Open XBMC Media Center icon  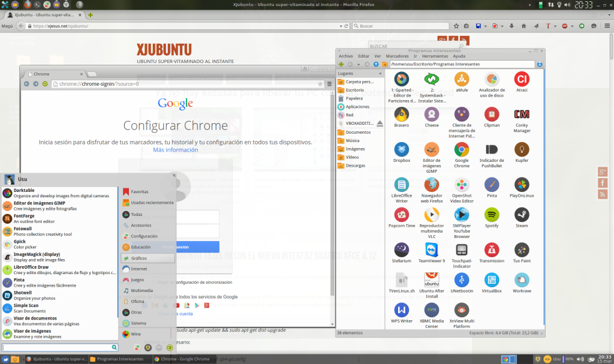(432, 310)
